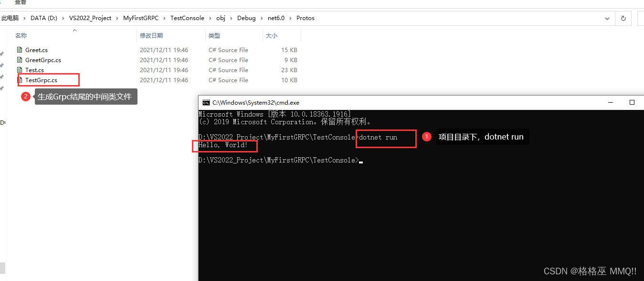The image size is (644, 281).
Task: Click the 9 KB size value
Action: pos(291,60)
